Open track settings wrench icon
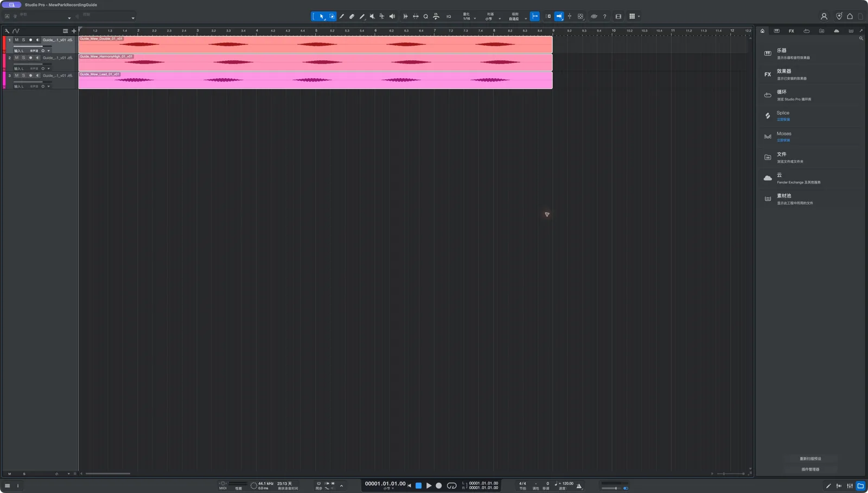Viewport: 868px width, 493px height. click(x=7, y=31)
